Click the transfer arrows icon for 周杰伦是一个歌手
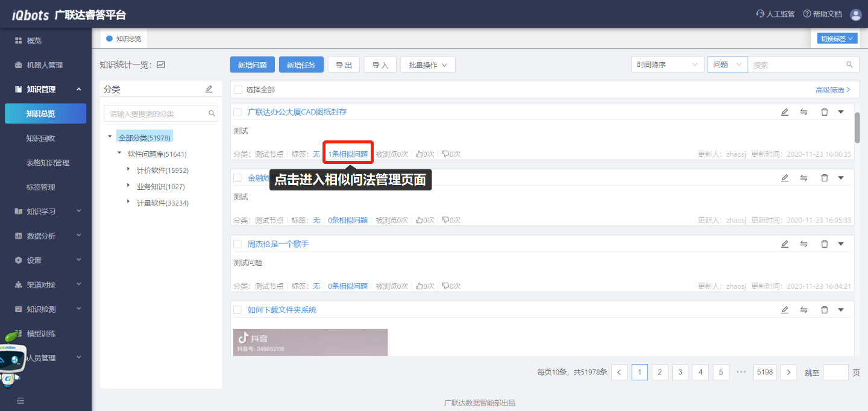 [804, 244]
